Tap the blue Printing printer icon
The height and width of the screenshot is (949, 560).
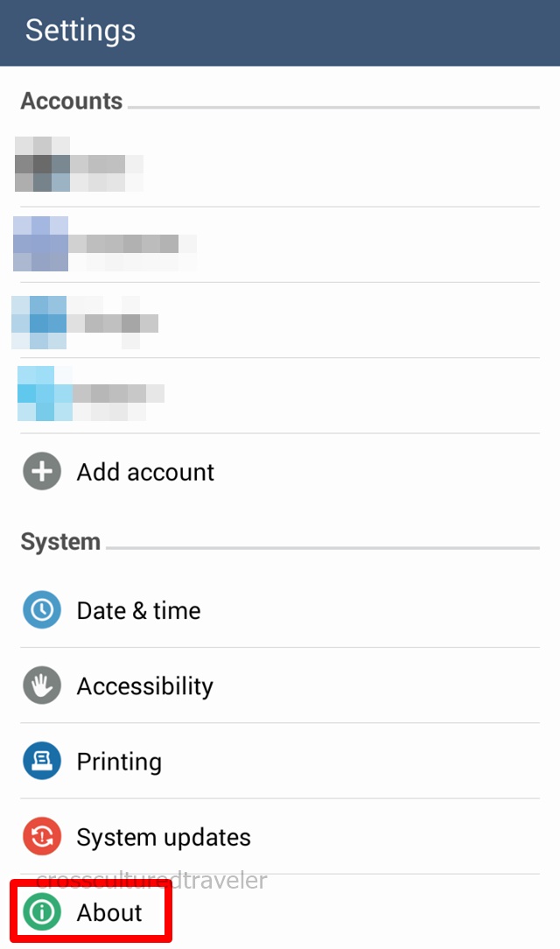(41, 762)
